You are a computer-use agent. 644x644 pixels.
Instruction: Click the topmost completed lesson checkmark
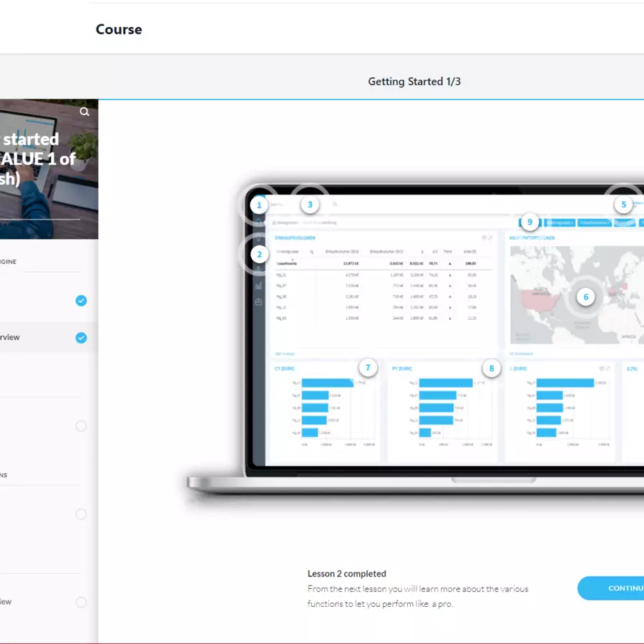tap(82, 301)
